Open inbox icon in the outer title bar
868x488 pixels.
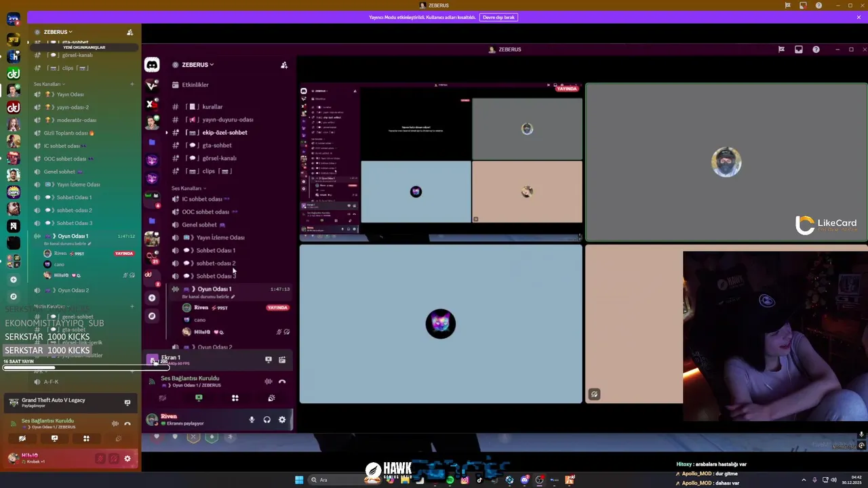click(x=803, y=5)
